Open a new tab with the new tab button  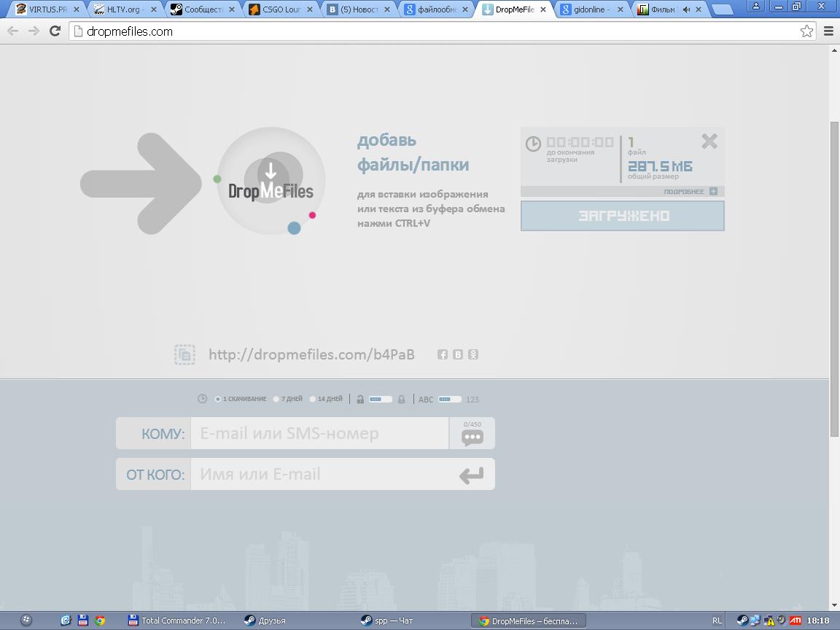coord(721,9)
